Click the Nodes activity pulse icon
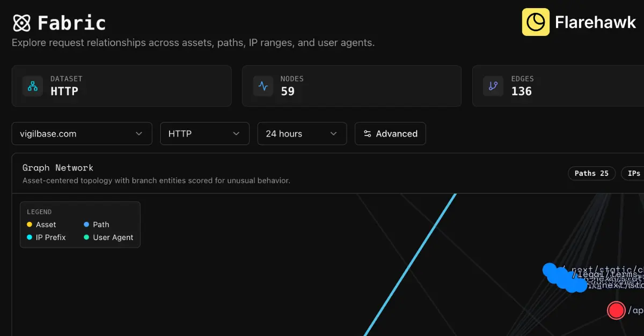Image resolution: width=644 pixels, height=336 pixels. [x=263, y=86]
